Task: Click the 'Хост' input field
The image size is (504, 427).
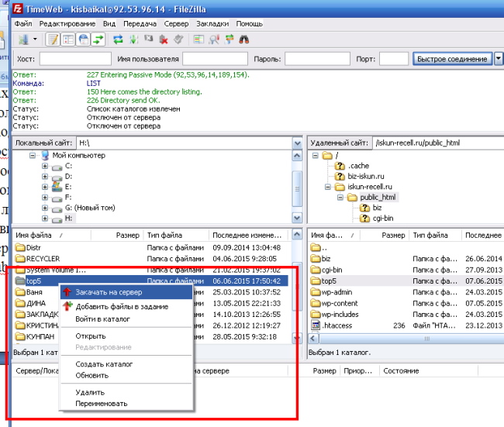Action: click(x=74, y=59)
